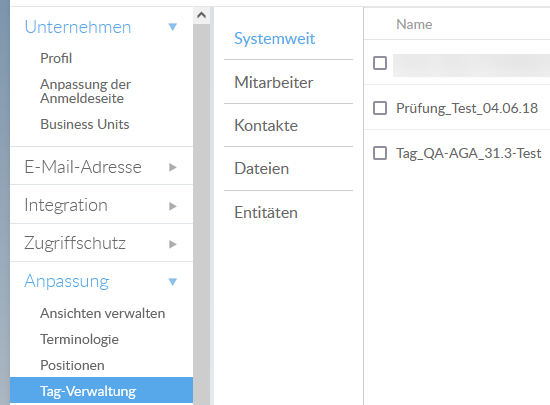Screen dimensions: 550x405
Task: Tick checkbox of the blurred tag row
Action: (380, 63)
